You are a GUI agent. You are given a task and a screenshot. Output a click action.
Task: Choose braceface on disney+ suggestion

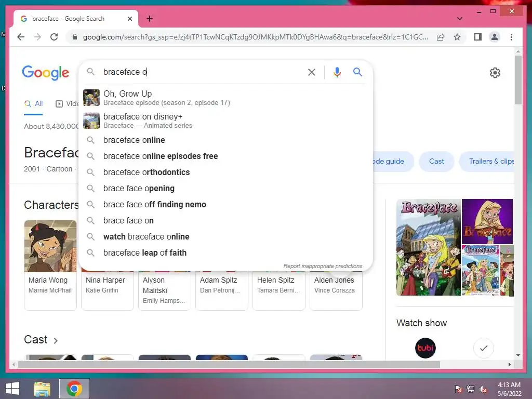coord(225,121)
